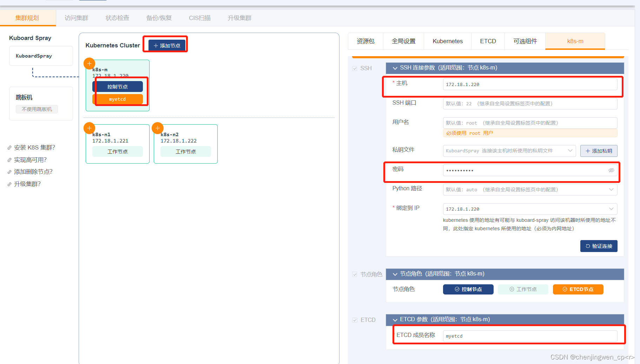This screenshot has height=364, width=640.
Task: Open the 实现高可用? help link
Action: click(30, 160)
